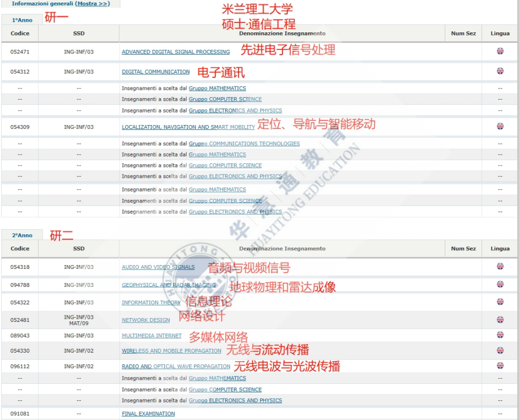Click Num Sez header in 1°Anno table
This screenshot has height=420, width=519.
click(463, 33)
